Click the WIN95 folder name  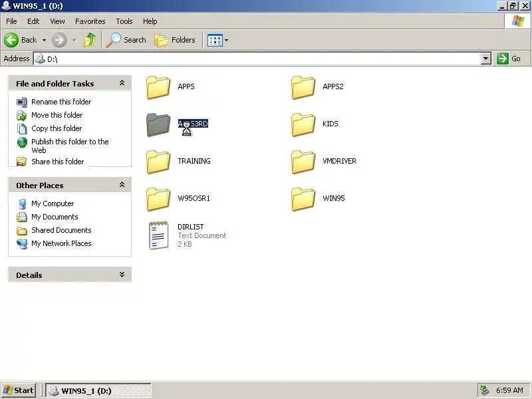click(x=334, y=198)
